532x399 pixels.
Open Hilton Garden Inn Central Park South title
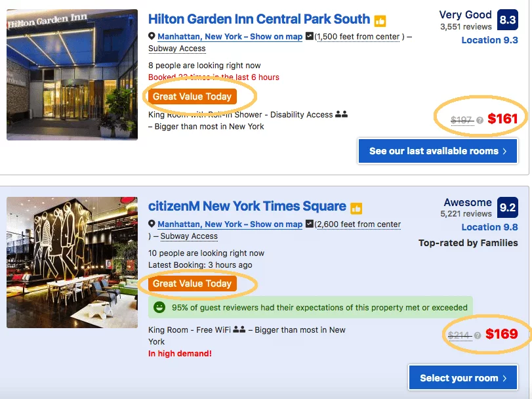click(x=259, y=19)
